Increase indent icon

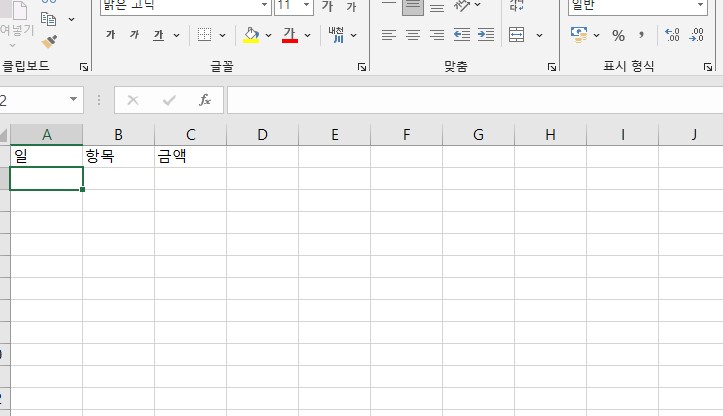(486, 35)
